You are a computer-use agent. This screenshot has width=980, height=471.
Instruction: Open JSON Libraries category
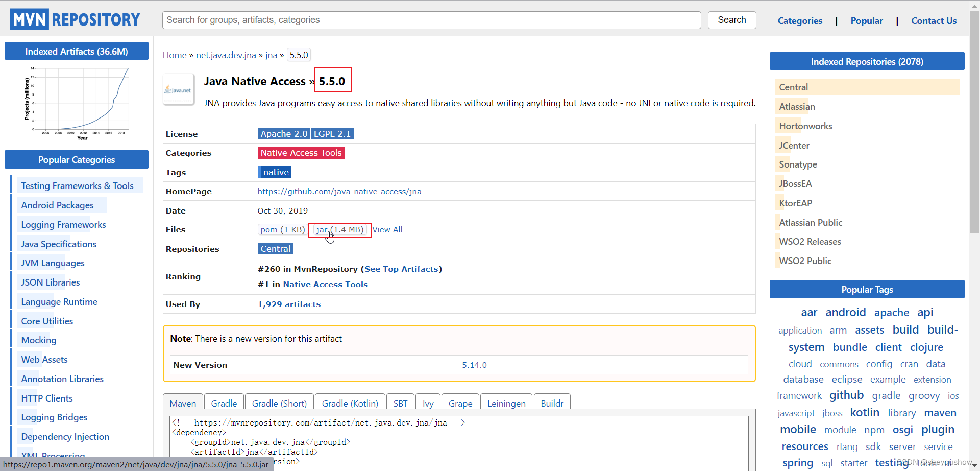(50, 282)
